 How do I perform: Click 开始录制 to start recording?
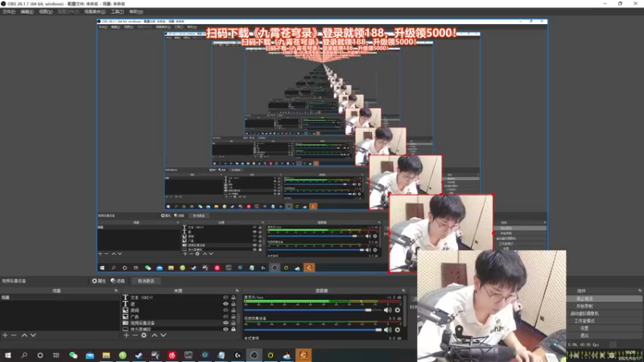[584, 306]
